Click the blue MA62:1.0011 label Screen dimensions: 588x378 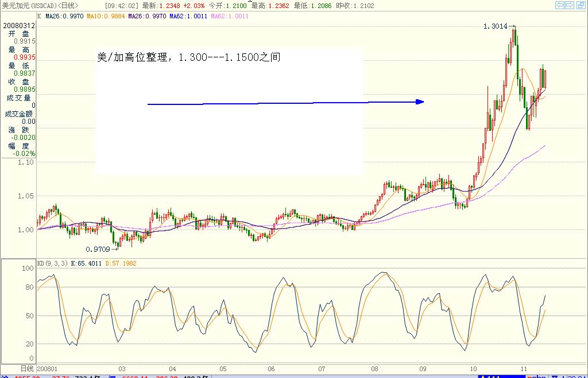coord(188,16)
